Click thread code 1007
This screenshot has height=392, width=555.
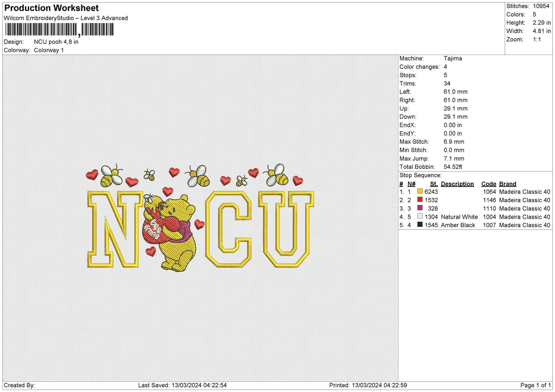pos(489,225)
